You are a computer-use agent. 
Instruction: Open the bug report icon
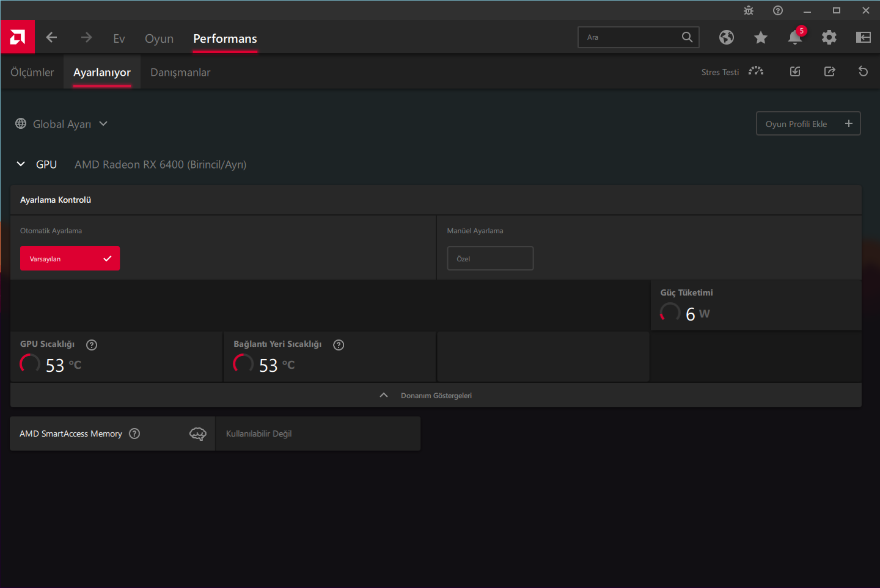[749, 10]
